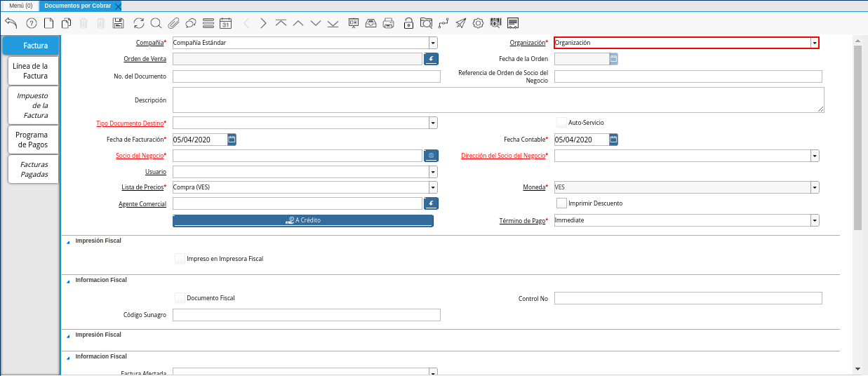Image resolution: width=868 pixels, height=376 pixels.
Task: Open the Término de Pago dropdown
Action: point(814,220)
